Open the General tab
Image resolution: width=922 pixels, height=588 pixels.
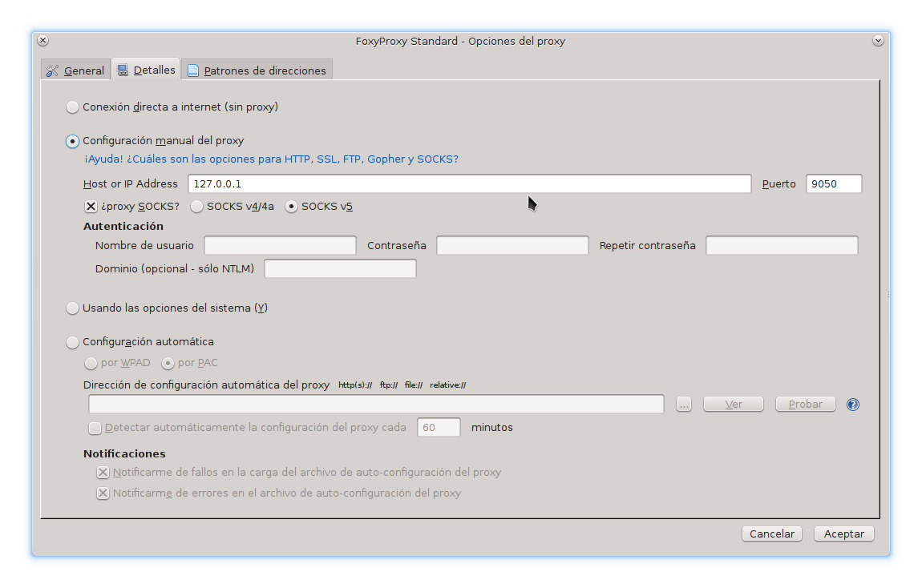[76, 70]
